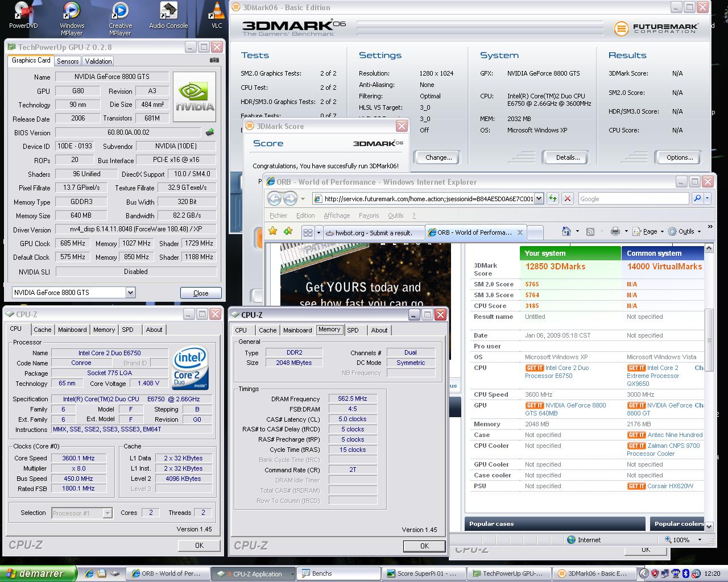The image size is (728, 582).
Task: Open search provider dropdown arrow in IE
Action: click(x=707, y=198)
